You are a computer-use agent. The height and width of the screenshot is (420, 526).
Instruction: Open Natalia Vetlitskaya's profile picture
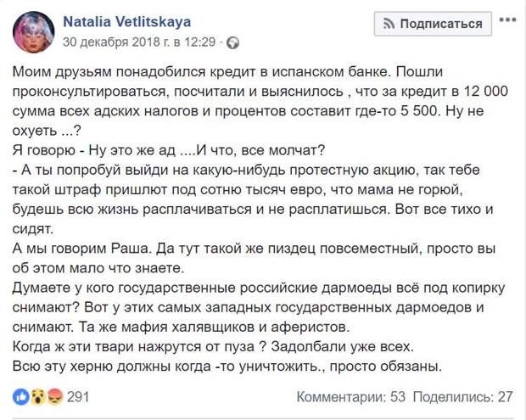34,32
